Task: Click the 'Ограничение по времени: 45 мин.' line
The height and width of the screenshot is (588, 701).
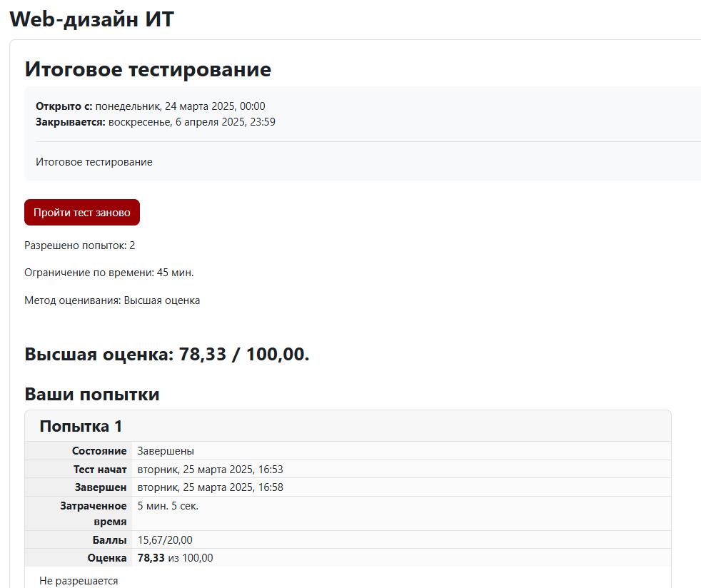Action: (109, 273)
